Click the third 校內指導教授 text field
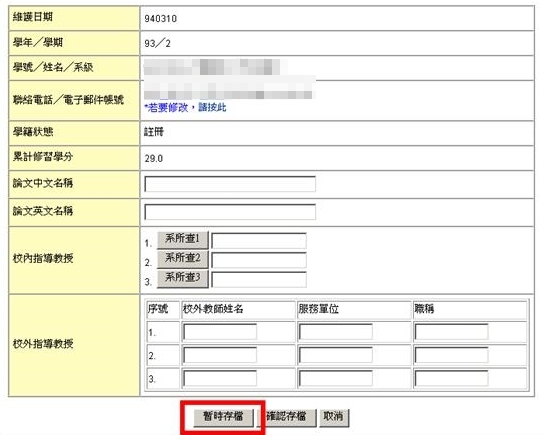 point(259,280)
